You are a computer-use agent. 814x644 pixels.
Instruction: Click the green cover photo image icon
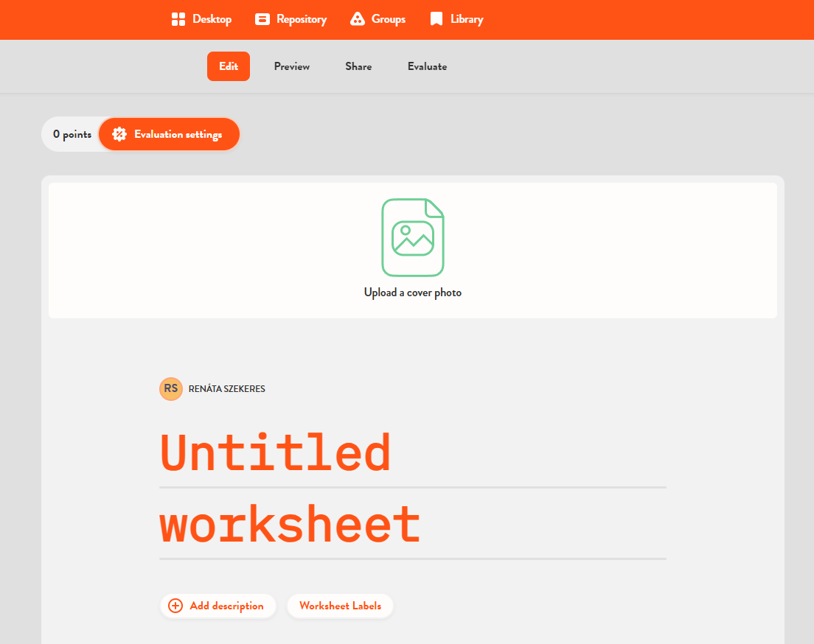point(413,237)
